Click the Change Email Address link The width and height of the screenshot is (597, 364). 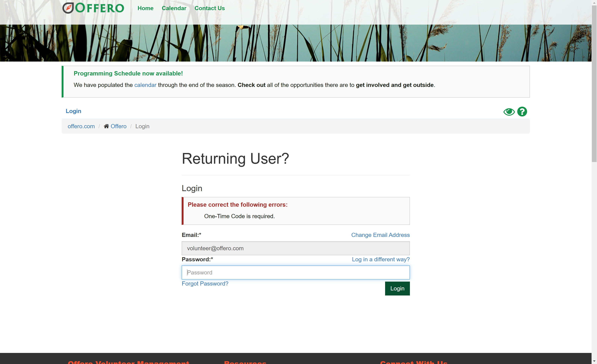tap(380, 235)
